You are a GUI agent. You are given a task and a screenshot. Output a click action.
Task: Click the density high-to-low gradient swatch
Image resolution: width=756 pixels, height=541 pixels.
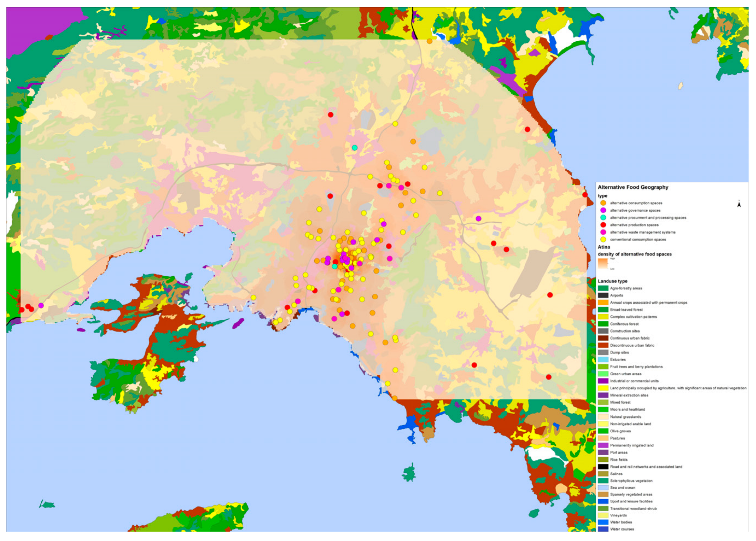603,263
